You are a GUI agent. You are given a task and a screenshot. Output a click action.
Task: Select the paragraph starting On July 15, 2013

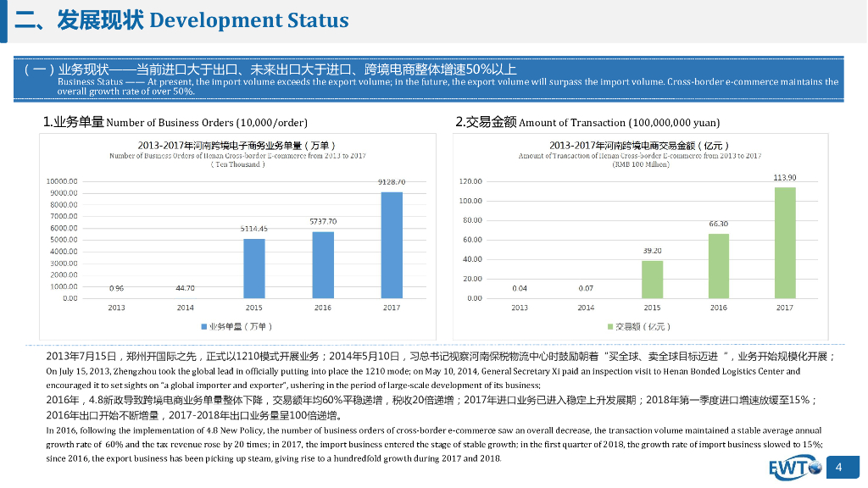click(x=424, y=378)
